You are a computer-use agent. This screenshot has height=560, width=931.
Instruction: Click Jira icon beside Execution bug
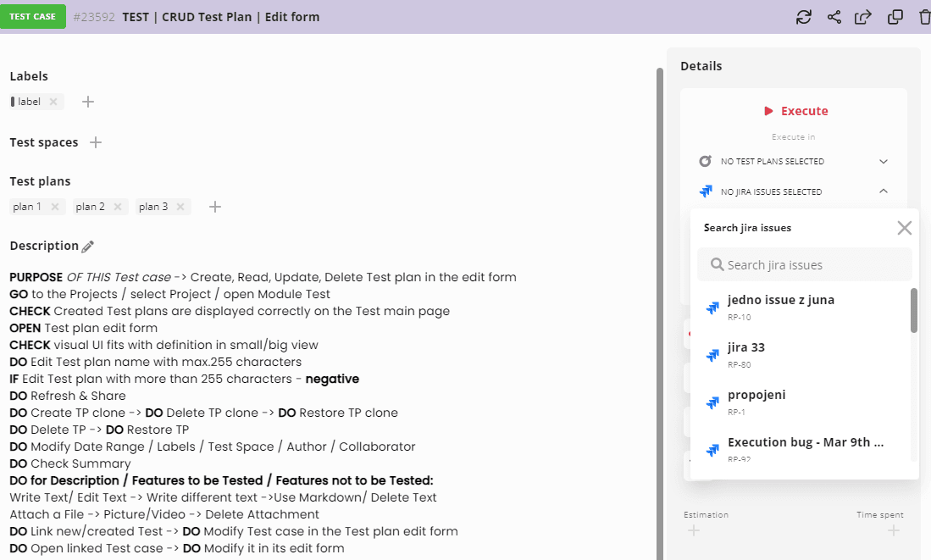tap(712, 450)
